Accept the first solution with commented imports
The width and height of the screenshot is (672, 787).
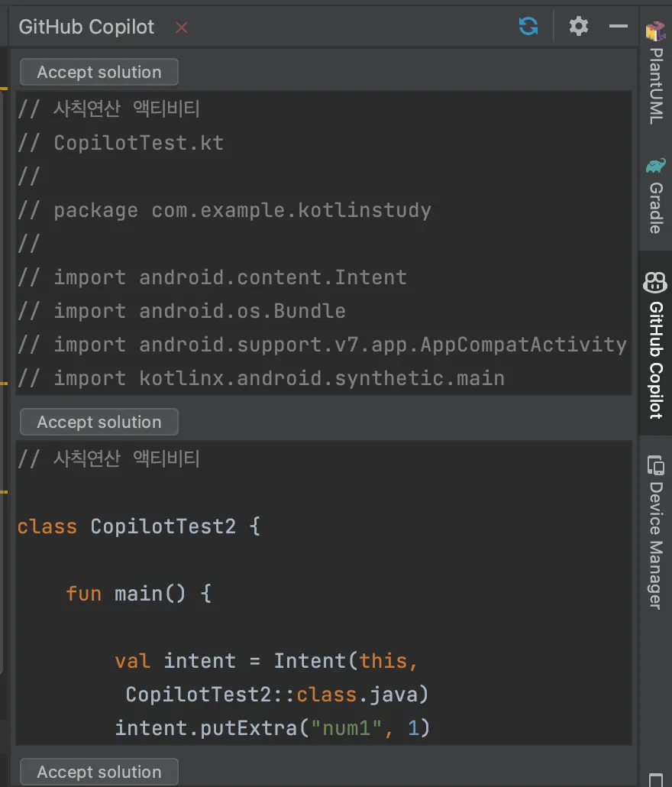pyautogui.click(x=99, y=72)
